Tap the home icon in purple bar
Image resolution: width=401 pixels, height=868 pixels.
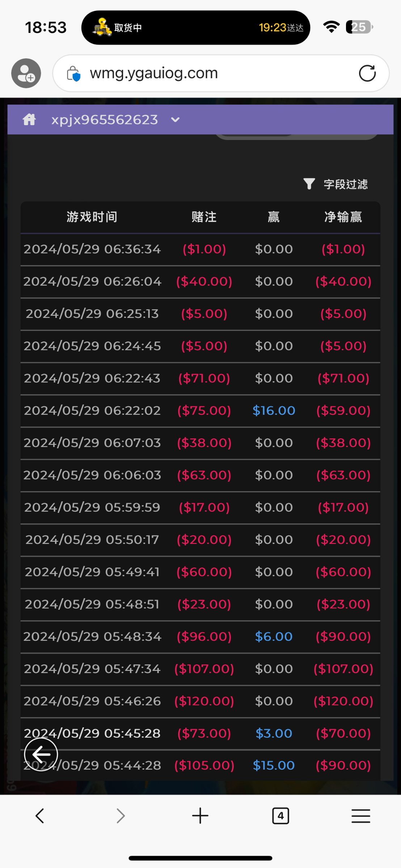tap(29, 119)
